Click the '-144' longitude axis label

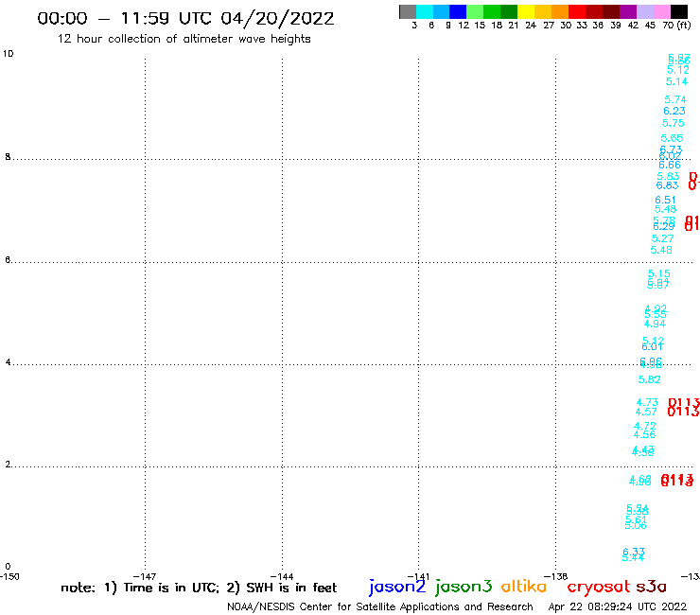point(282,576)
